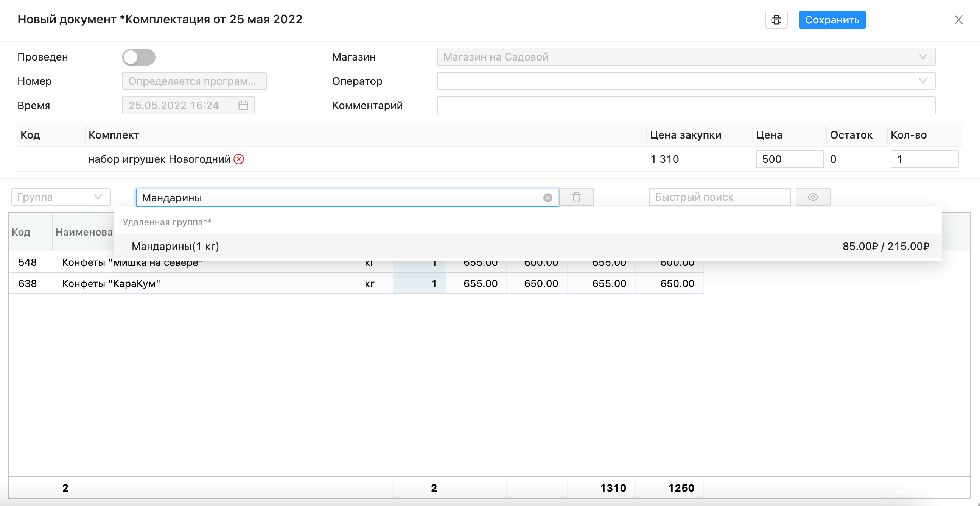This screenshot has height=506, width=980.
Task: Click the Цена field with 500
Action: (x=789, y=159)
